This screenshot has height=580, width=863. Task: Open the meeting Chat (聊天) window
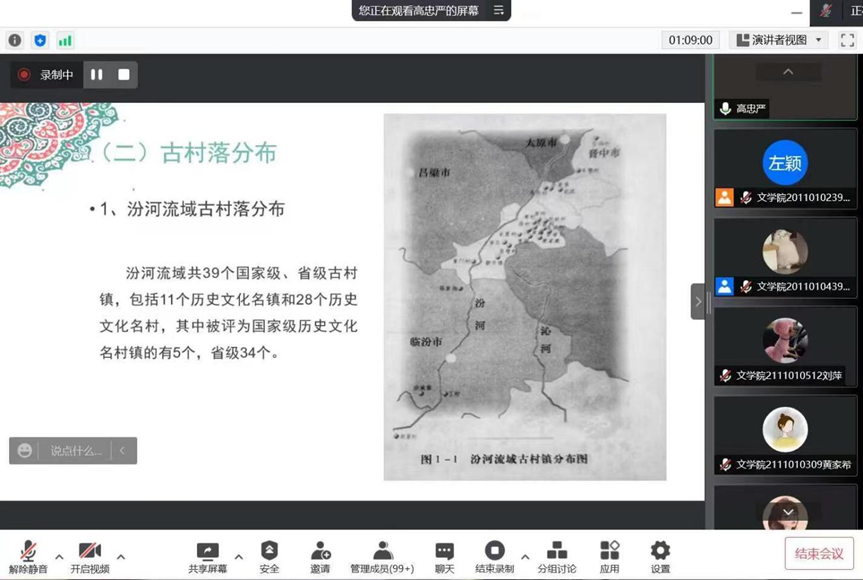click(x=443, y=555)
